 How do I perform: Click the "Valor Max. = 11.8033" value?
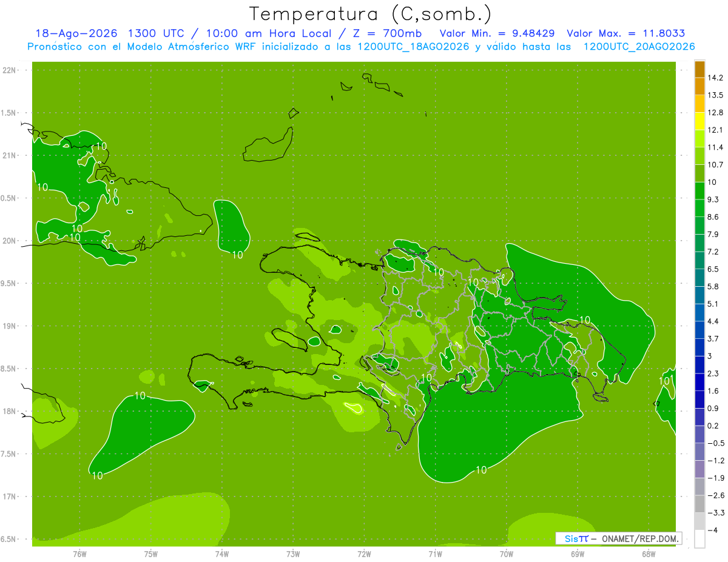tap(625, 33)
